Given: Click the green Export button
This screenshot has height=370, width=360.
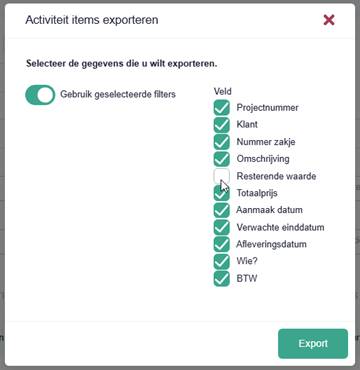Looking at the screenshot, I should point(313,344).
